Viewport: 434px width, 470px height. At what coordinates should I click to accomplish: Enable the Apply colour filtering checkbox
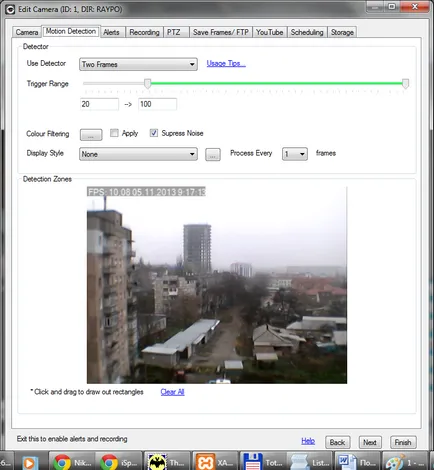114,133
